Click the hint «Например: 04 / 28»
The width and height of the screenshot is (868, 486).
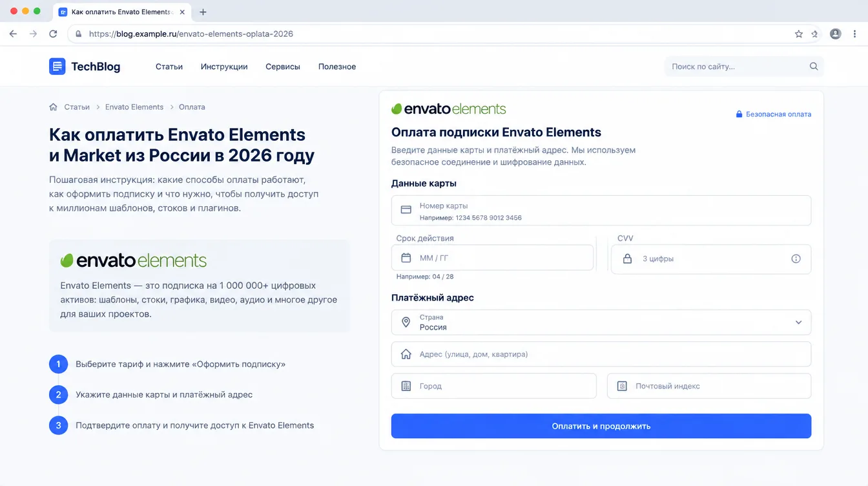(425, 277)
